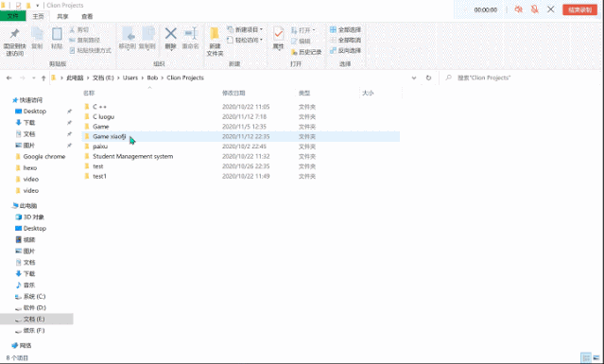Open hexo in the navigation pane
Viewport: 604px width, 364px height.
[30, 168]
